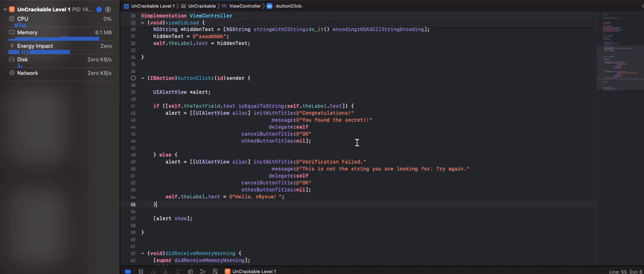Click the Network globe icon
The height and width of the screenshot is (274, 644).
(12, 73)
